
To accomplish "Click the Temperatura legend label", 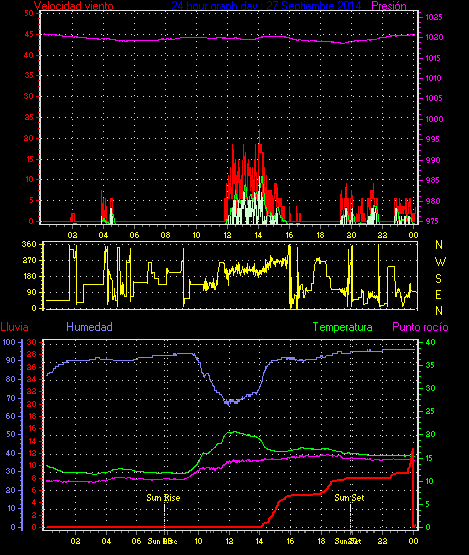I will point(342,327).
